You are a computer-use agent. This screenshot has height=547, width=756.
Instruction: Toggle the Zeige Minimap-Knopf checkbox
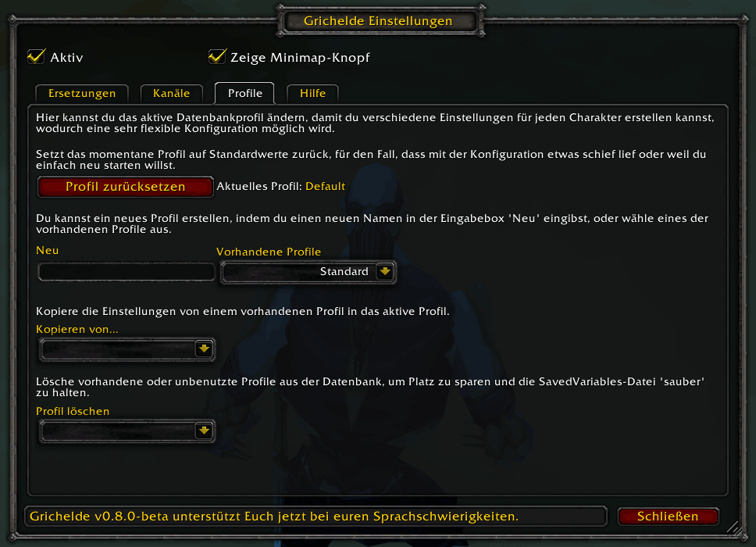tap(217, 57)
